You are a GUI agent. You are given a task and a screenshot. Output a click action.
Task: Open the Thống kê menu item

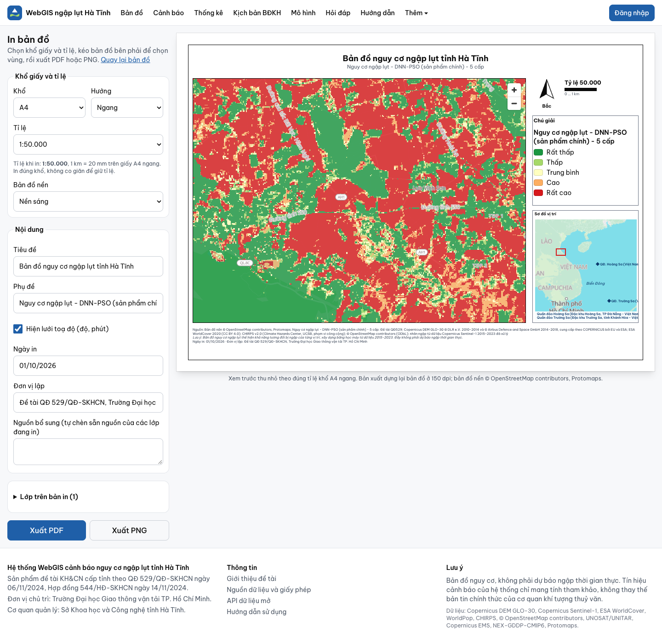coord(208,13)
